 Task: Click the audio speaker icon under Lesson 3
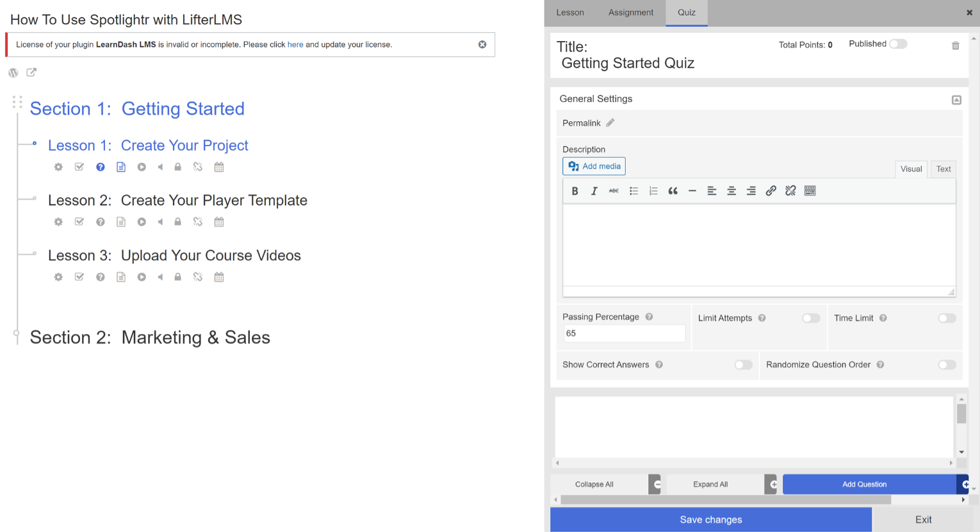(x=160, y=278)
